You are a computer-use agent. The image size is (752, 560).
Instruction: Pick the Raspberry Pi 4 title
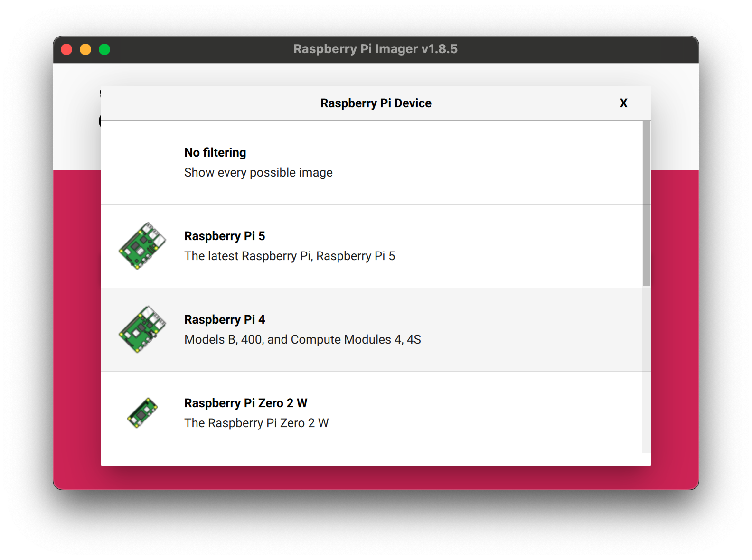(x=225, y=319)
